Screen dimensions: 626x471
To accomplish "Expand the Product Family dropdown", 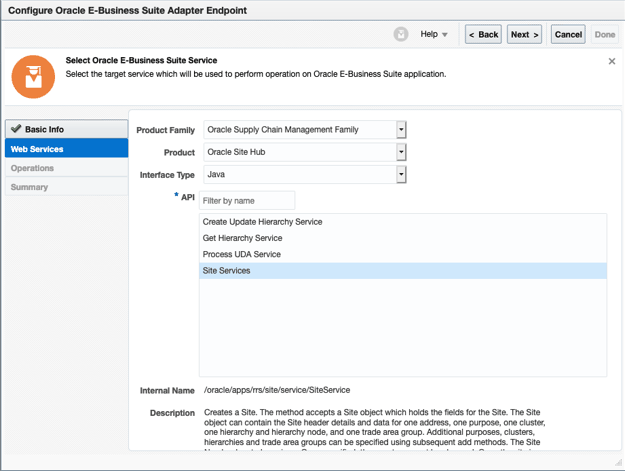I will 401,130.
